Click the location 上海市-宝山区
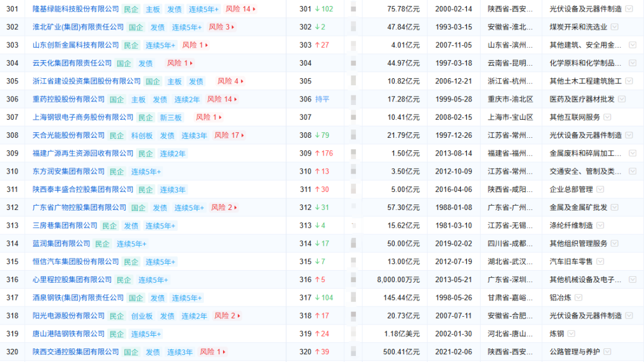644x362 pixels. [x=510, y=117]
